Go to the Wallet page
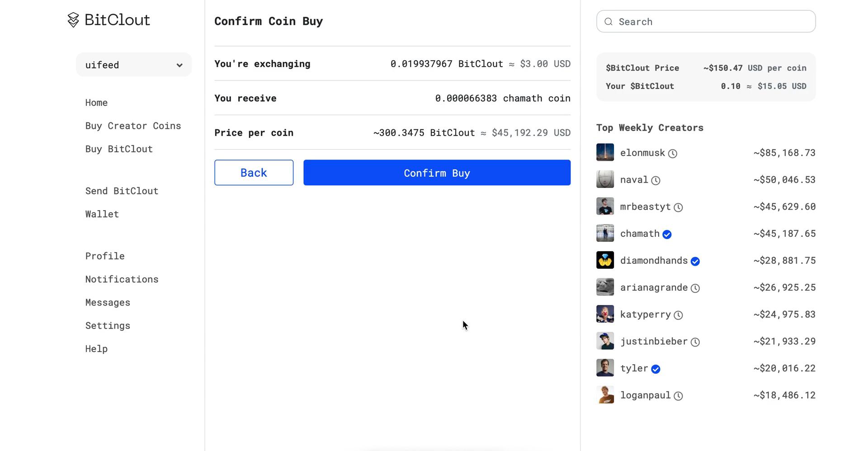The image size is (868, 451). click(102, 214)
